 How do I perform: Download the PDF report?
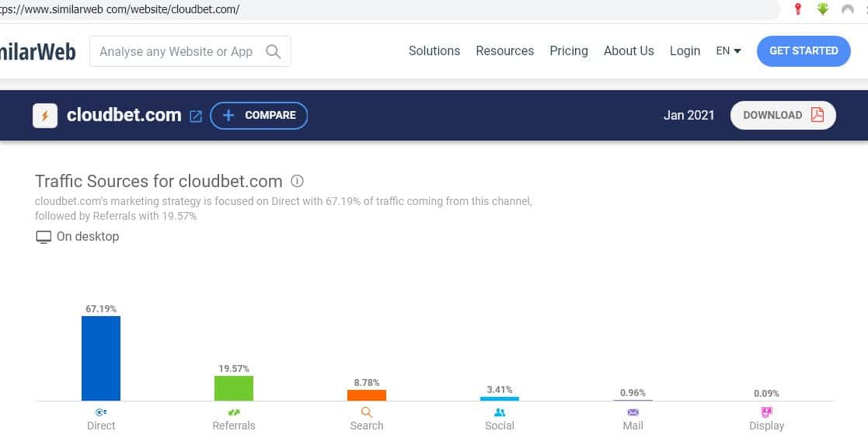pyautogui.click(x=783, y=115)
